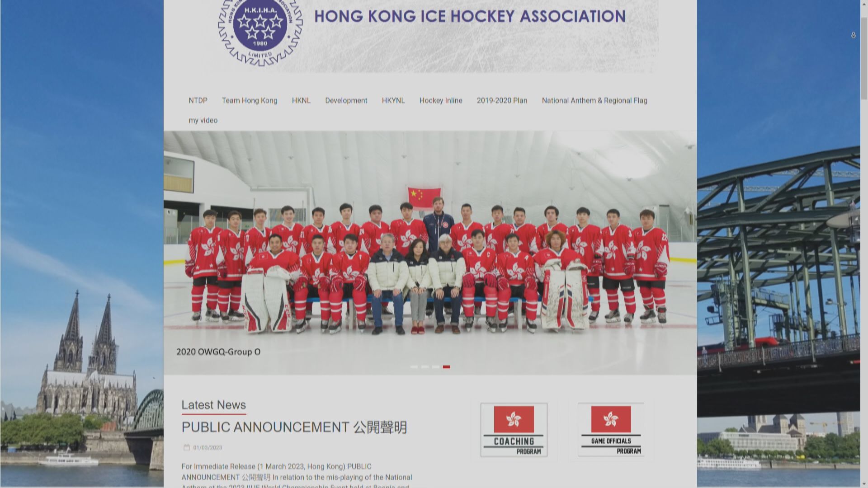Open National Anthem & Regional Flag page
The width and height of the screenshot is (868, 488).
594,100
